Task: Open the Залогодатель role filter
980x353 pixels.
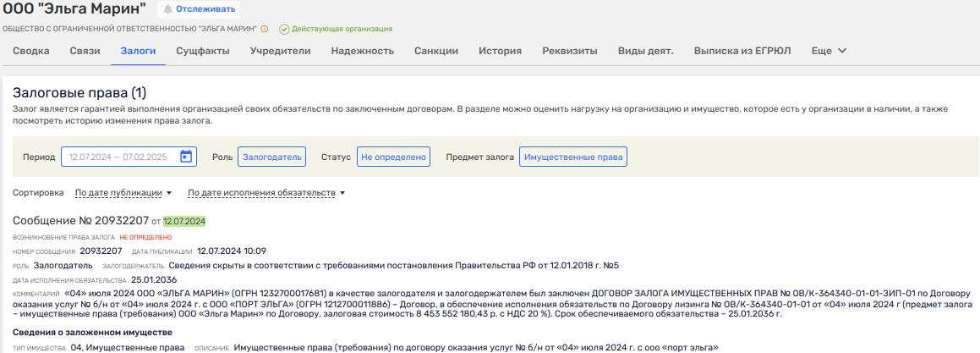Action: point(271,157)
